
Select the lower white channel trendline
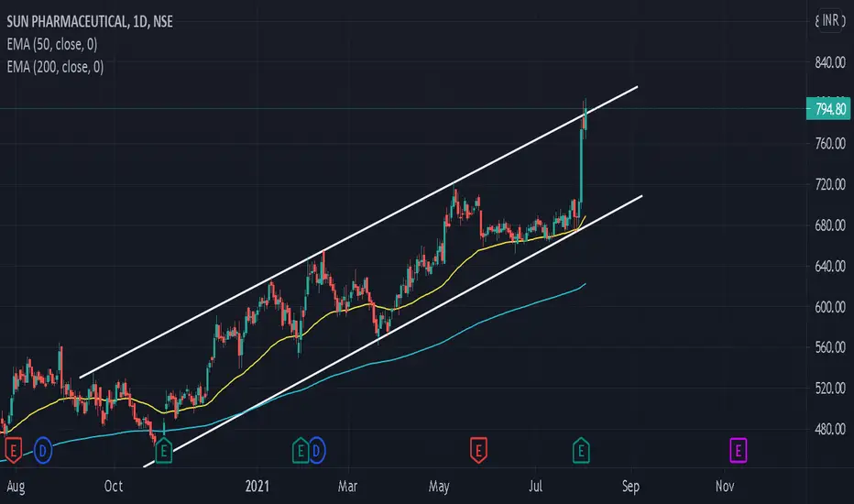coord(392,332)
